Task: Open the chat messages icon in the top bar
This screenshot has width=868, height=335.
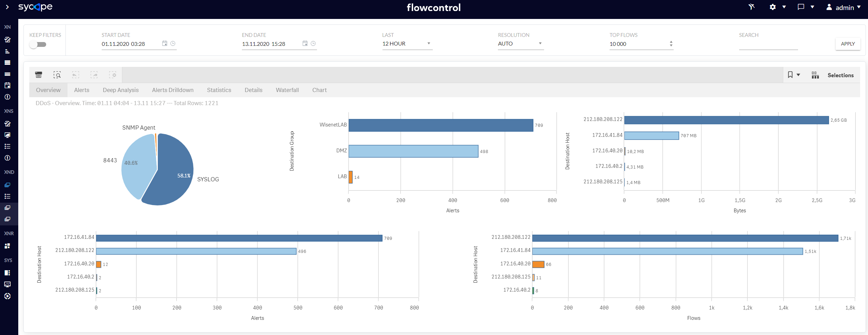Action: (x=801, y=7)
